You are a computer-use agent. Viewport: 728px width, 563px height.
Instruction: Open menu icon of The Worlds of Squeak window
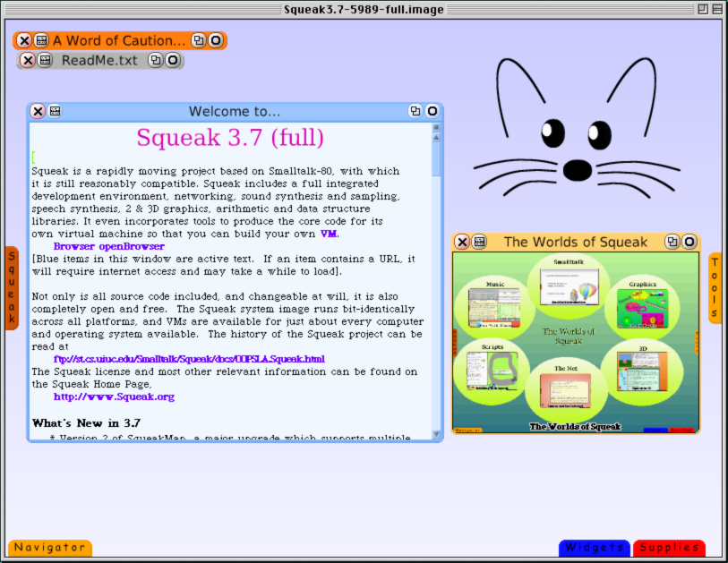point(479,242)
